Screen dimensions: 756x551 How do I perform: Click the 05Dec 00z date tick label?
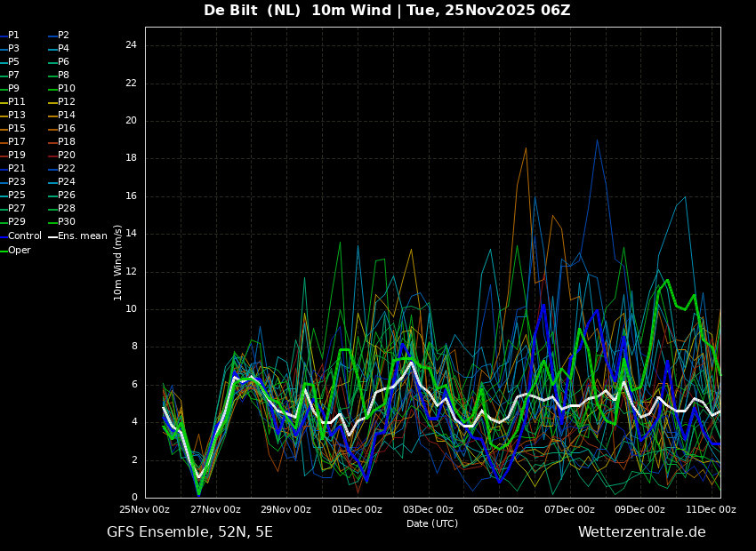pyautogui.click(x=498, y=509)
